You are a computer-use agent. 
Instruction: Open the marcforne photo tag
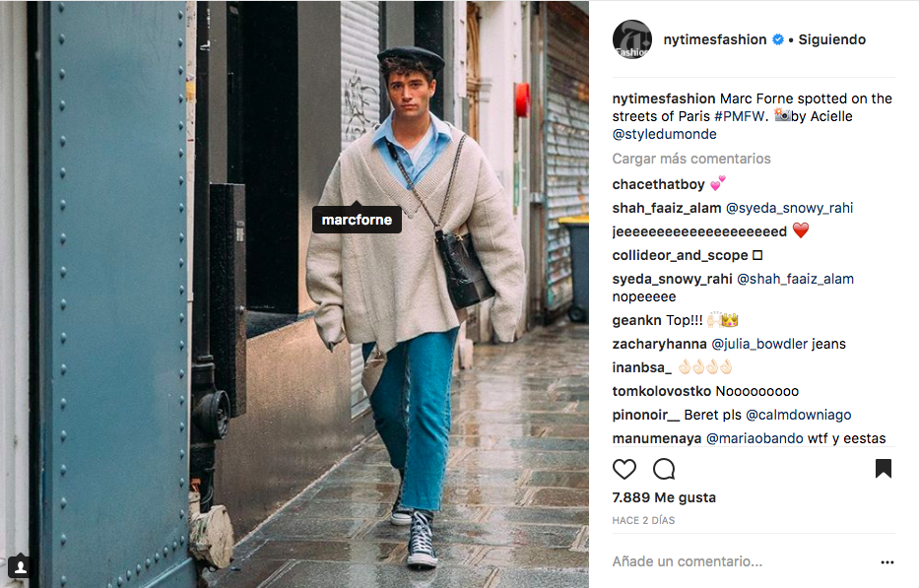tap(357, 220)
